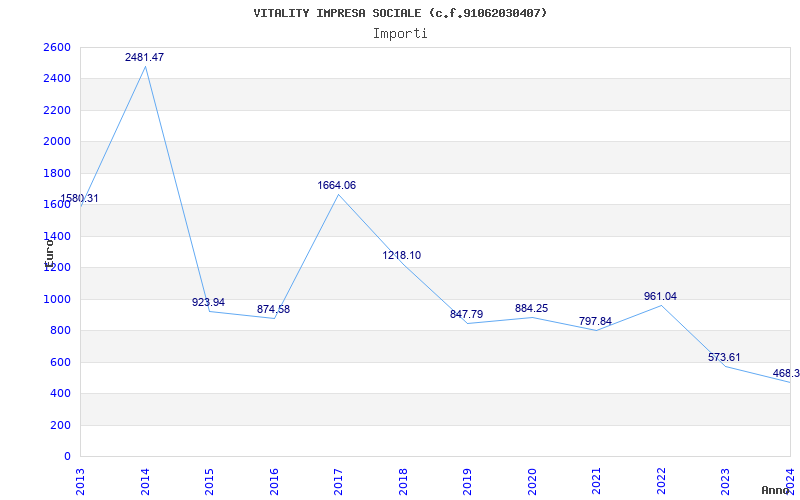This screenshot has width=800, height=500.
Task: Select the 2481.47 data label
Action: pyautogui.click(x=144, y=57)
